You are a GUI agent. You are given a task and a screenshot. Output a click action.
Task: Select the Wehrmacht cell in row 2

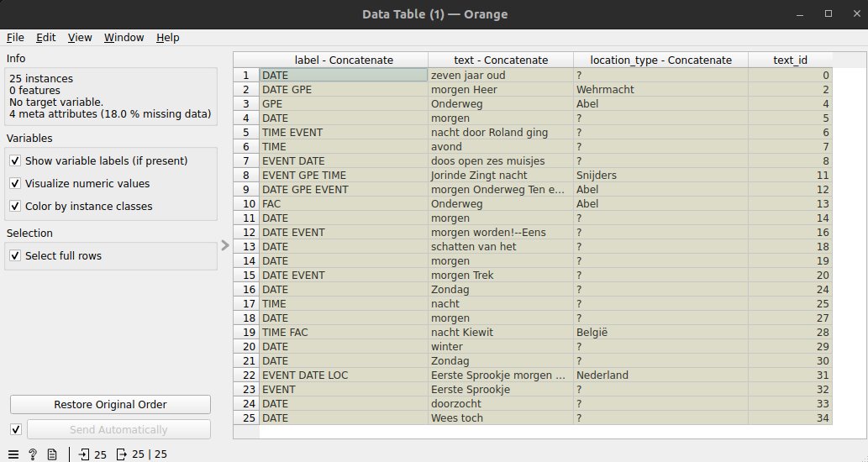[x=661, y=90]
